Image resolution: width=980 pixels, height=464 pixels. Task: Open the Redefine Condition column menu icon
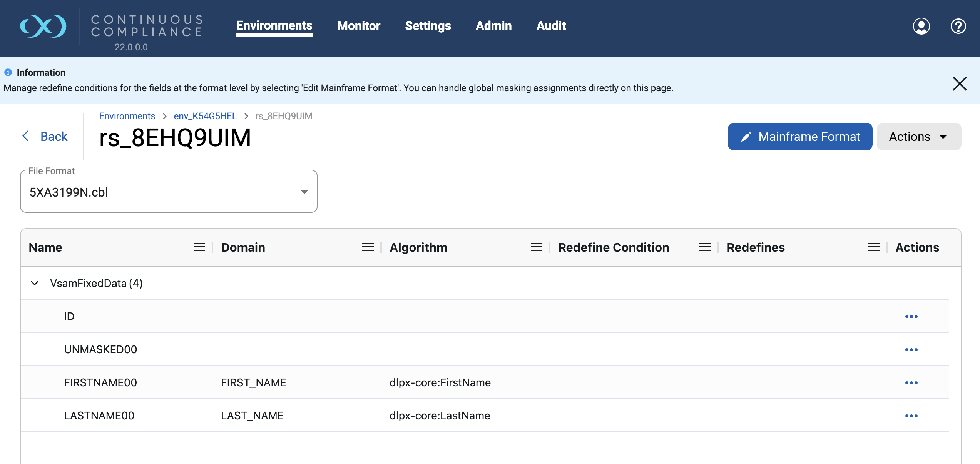[x=705, y=247]
